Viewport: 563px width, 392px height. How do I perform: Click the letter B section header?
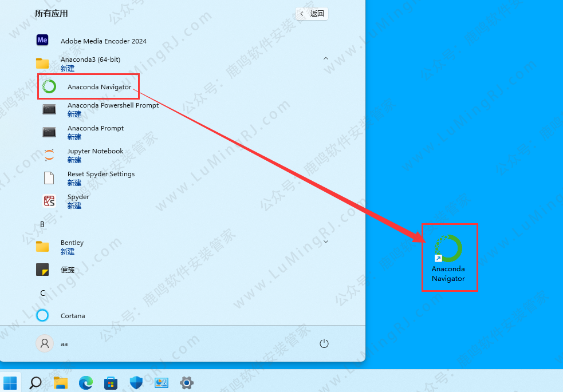(x=42, y=224)
